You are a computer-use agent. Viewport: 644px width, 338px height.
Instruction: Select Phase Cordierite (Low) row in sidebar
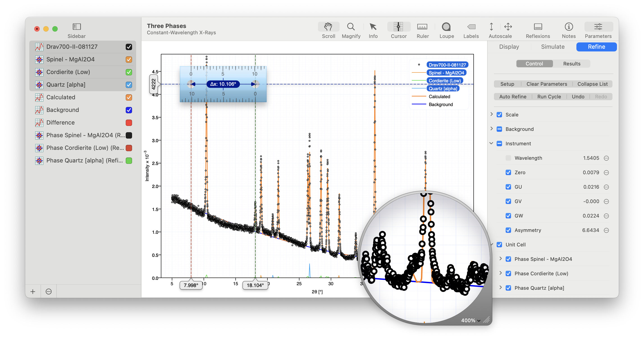click(83, 148)
